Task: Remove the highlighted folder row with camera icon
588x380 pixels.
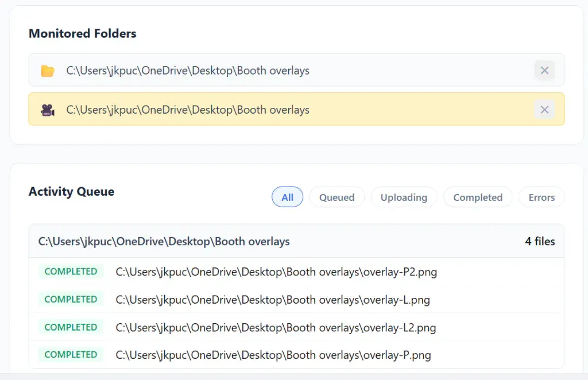Action: 544,110
